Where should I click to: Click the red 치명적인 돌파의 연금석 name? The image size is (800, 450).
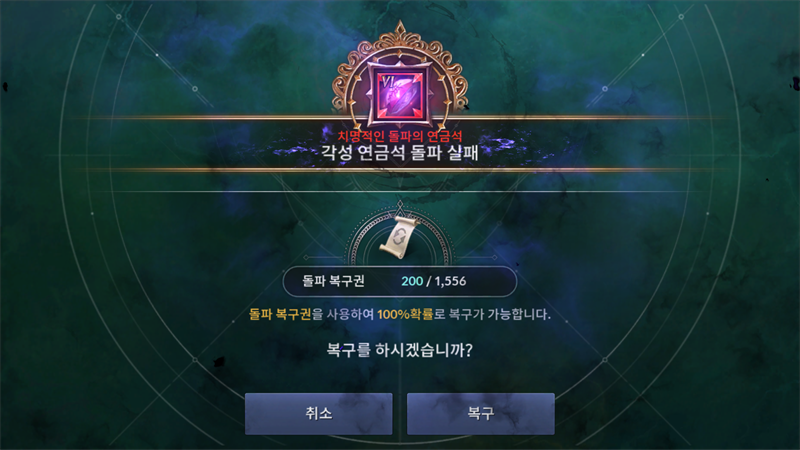[400, 136]
